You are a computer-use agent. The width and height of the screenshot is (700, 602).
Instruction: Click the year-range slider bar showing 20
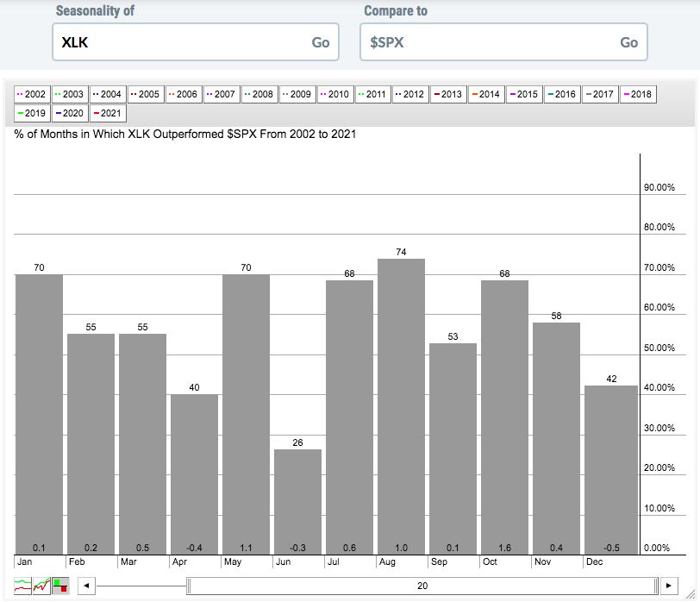pos(422,586)
